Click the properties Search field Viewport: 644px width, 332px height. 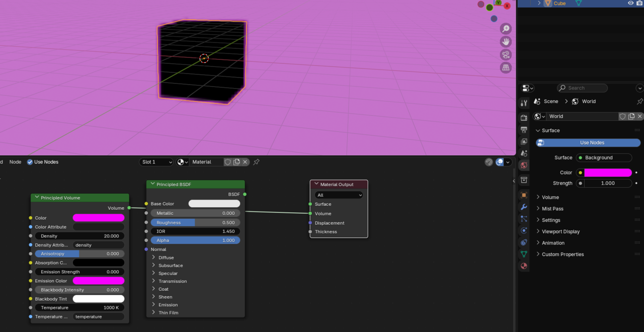[583, 88]
